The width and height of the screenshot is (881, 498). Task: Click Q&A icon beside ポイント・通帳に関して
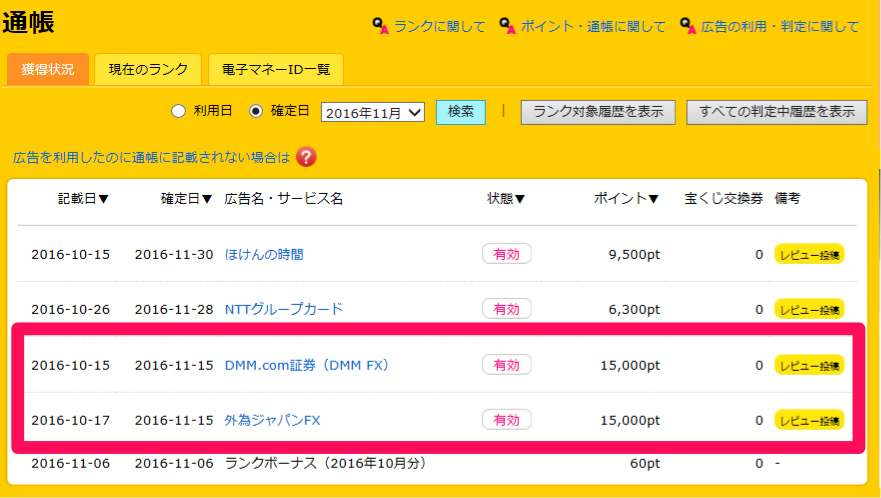point(507,26)
